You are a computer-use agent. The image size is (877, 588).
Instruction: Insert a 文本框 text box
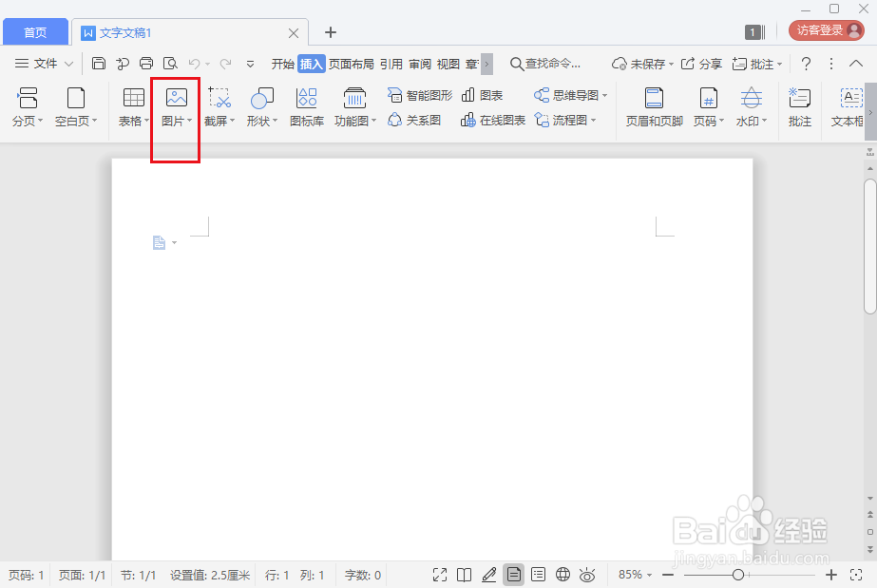tap(848, 106)
